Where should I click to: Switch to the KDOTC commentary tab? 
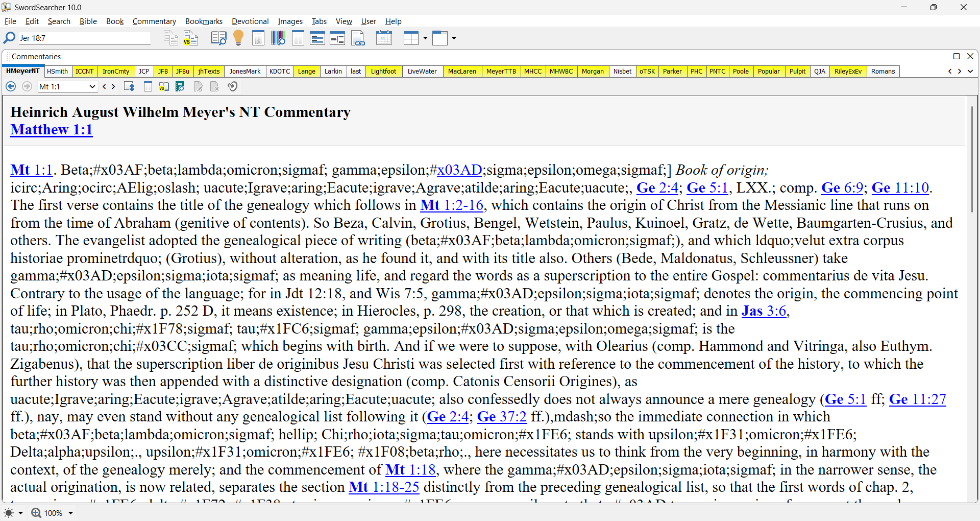coord(280,71)
